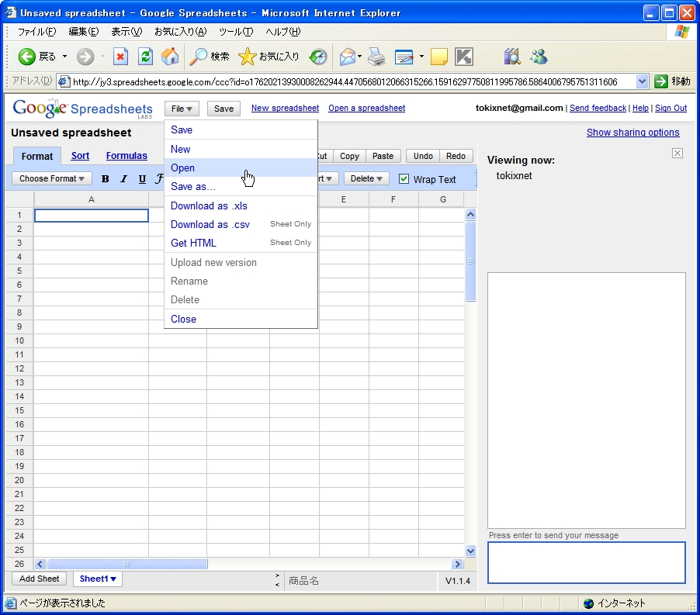The width and height of the screenshot is (700, 615).
Task: Toggle the Wrap Text checkbox
Action: (x=404, y=179)
